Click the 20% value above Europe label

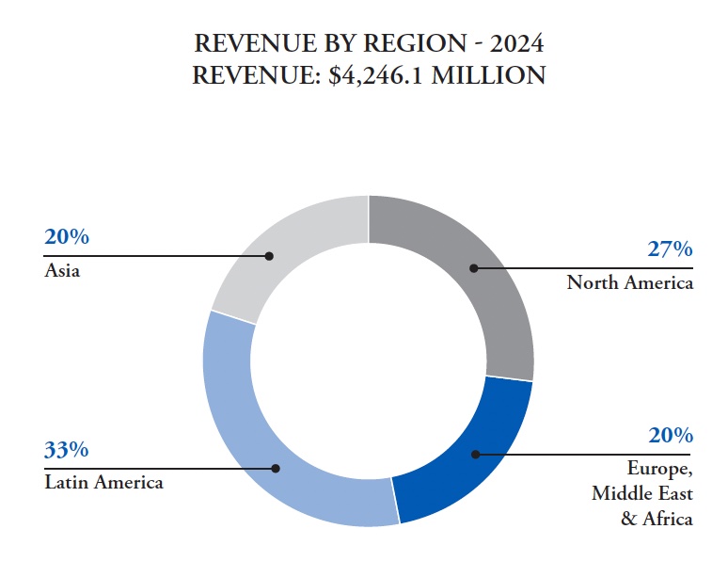pos(670,436)
